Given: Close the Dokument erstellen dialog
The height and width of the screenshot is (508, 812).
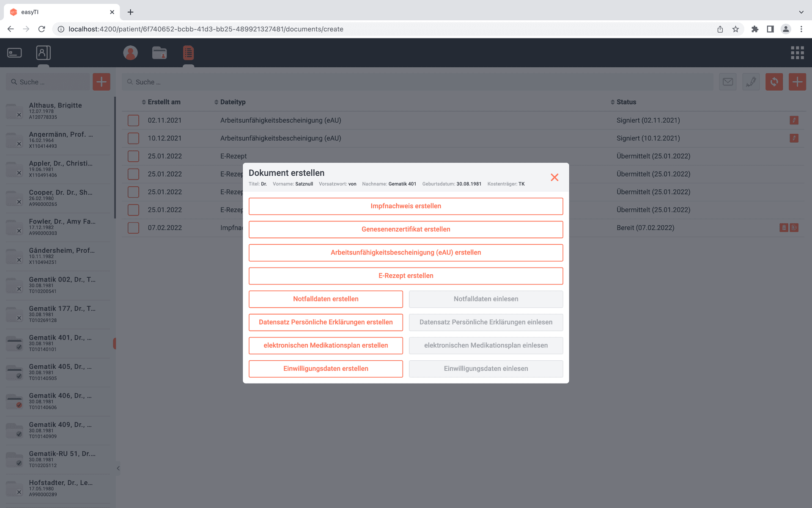Looking at the screenshot, I should point(554,177).
